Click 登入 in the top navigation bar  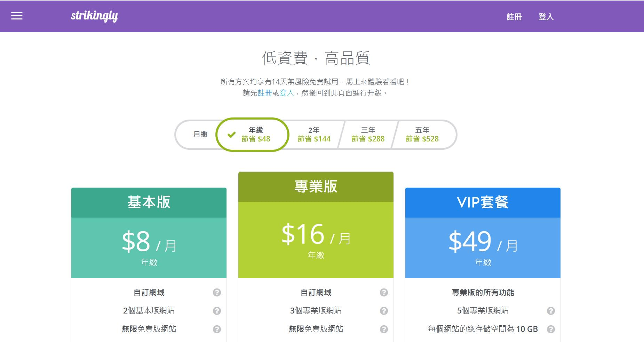point(546,17)
